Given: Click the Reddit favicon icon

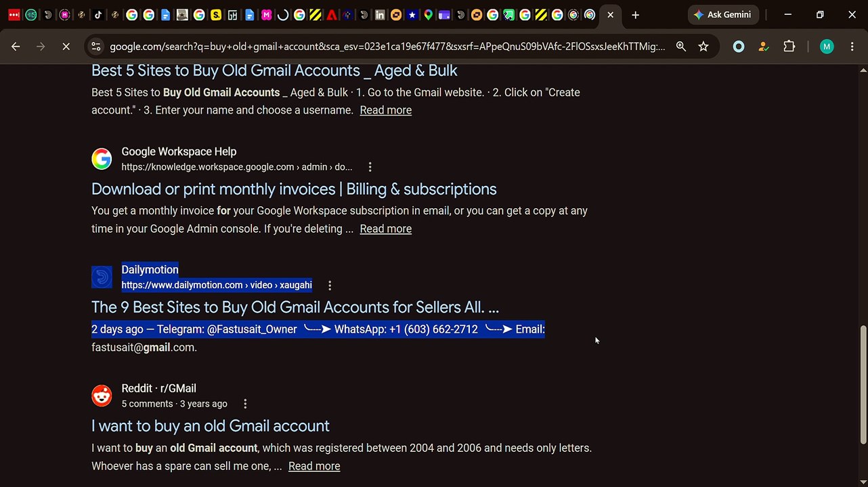Looking at the screenshot, I should point(102,396).
